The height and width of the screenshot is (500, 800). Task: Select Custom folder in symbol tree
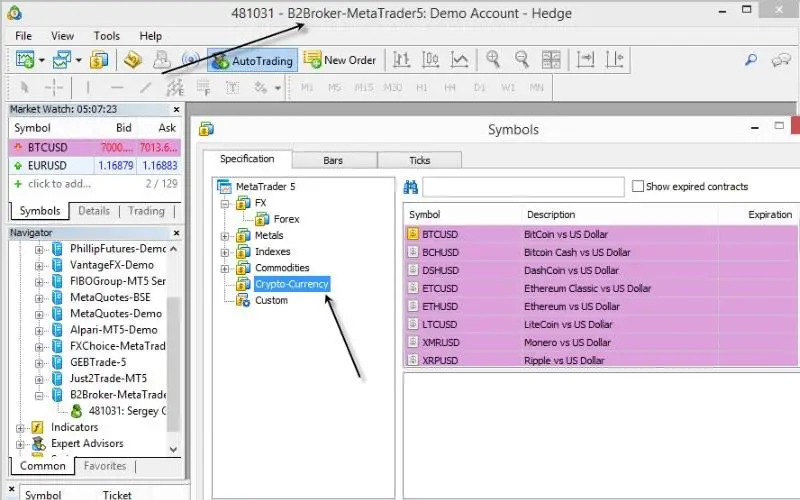[x=271, y=301]
